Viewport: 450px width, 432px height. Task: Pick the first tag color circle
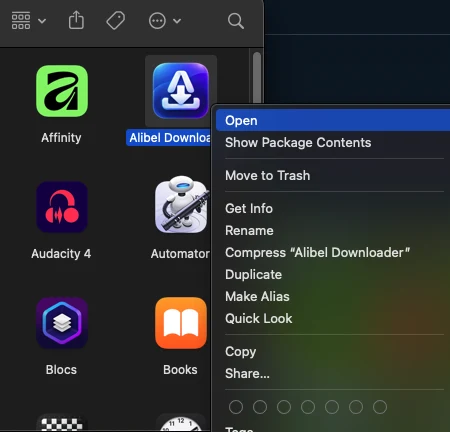[236, 407]
